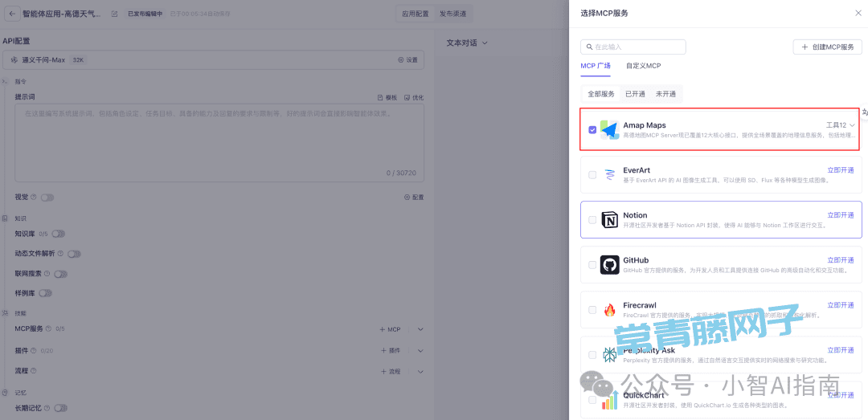This screenshot has height=420, width=868.
Task: Click the MCP服务 help icon
Action: click(x=48, y=328)
